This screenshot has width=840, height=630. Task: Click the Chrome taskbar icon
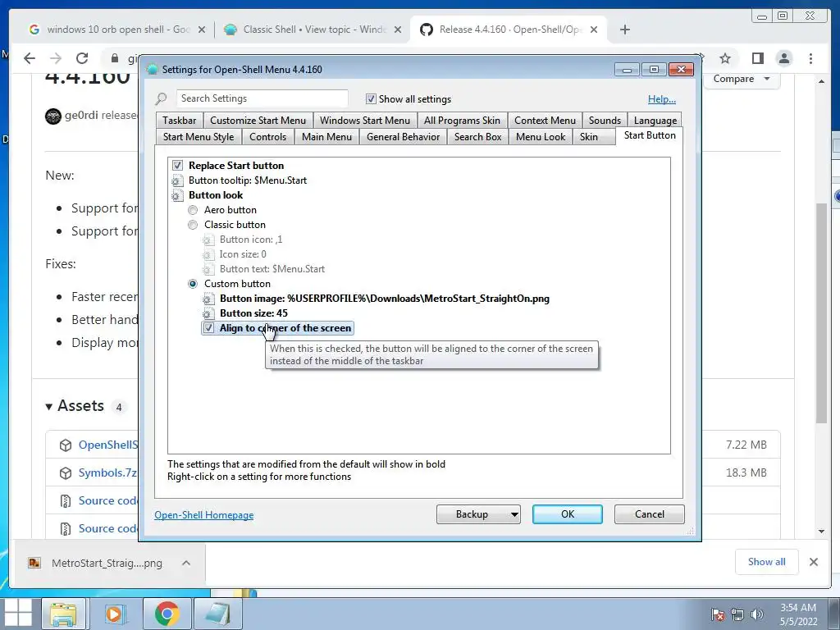coord(167,614)
